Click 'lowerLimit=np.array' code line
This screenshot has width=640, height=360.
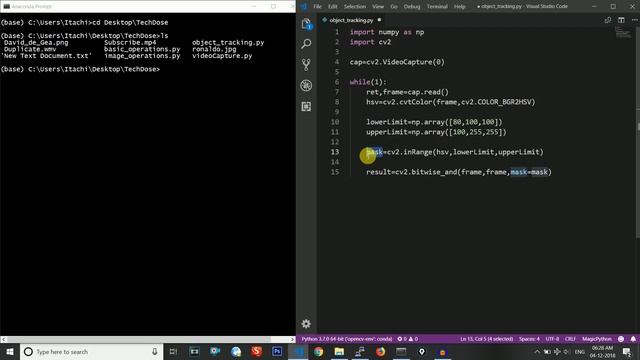point(434,122)
